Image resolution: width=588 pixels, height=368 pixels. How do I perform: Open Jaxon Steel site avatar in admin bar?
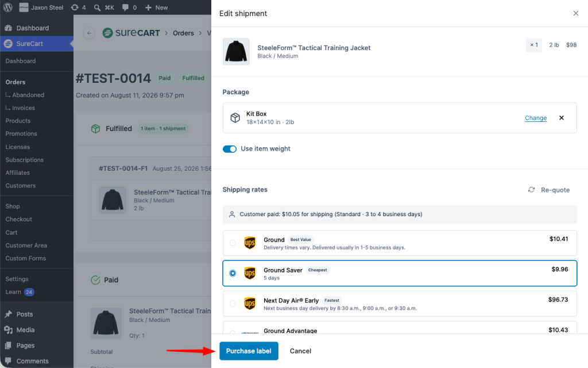pos(24,7)
